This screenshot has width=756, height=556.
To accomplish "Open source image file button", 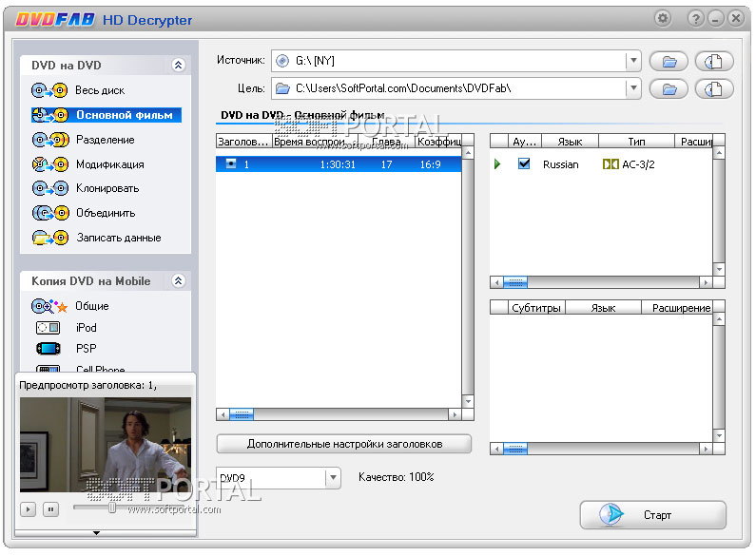I will click(714, 61).
